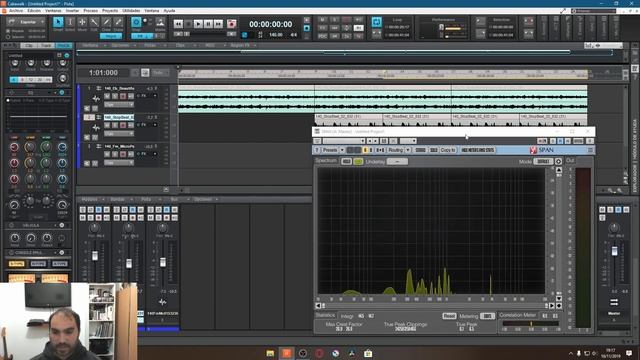This screenshot has width=640, height=360.
Task: Open the Insertar menu
Action: 72,11
